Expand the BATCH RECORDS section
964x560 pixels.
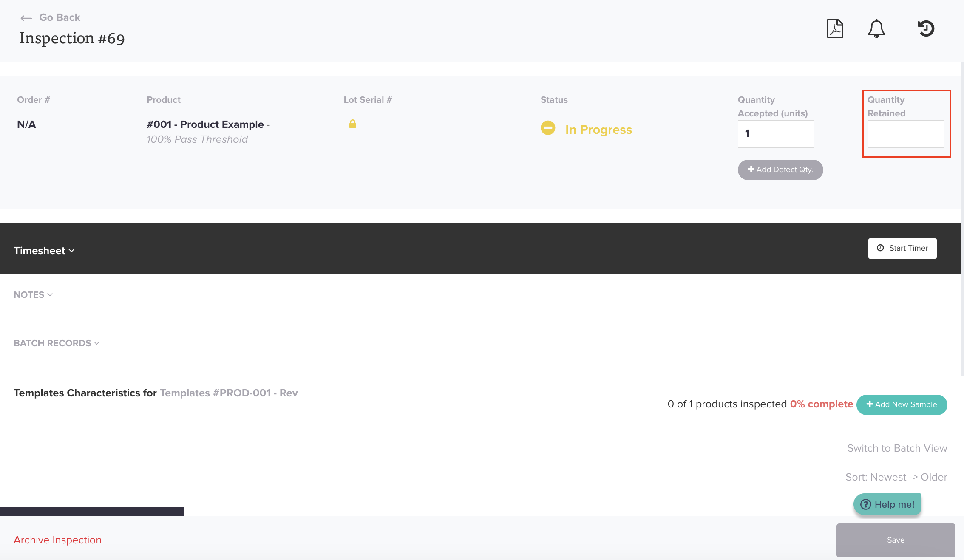pos(57,343)
